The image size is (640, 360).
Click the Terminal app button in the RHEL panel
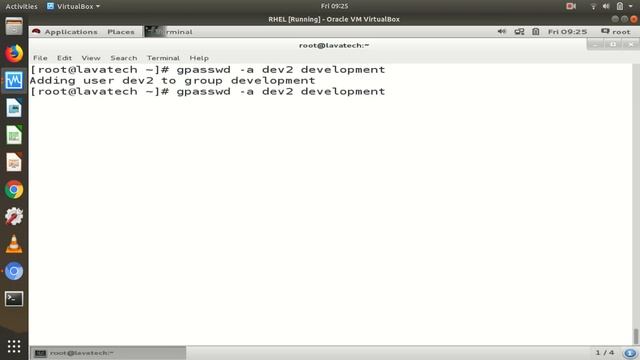(169, 31)
